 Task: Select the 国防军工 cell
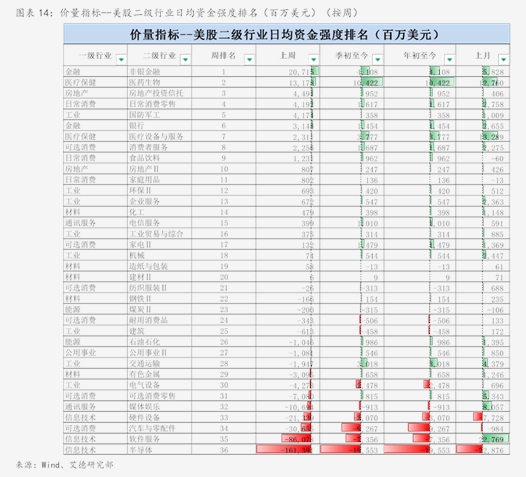point(160,115)
